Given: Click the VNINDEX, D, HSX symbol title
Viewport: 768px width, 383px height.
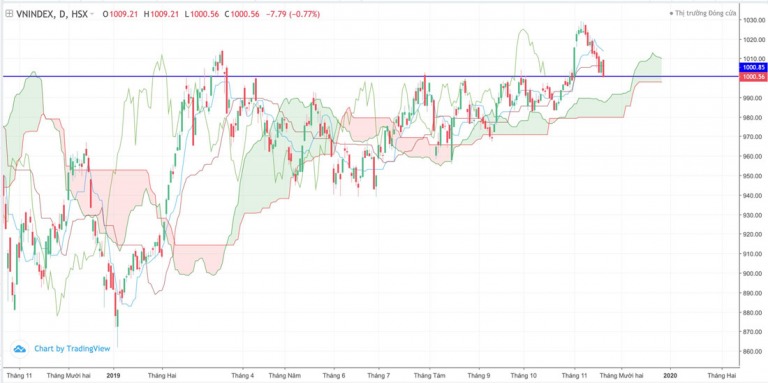Looking at the screenshot, I should coord(52,15).
